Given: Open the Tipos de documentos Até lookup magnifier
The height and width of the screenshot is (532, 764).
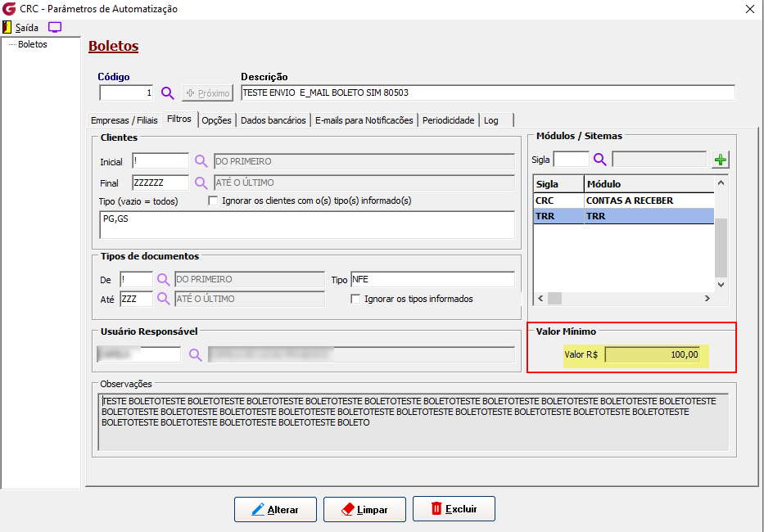Looking at the screenshot, I should pyautogui.click(x=163, y=299).
